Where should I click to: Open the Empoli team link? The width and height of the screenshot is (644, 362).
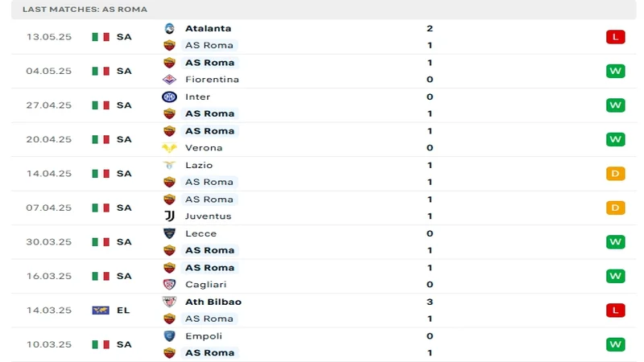coord(204,336)
